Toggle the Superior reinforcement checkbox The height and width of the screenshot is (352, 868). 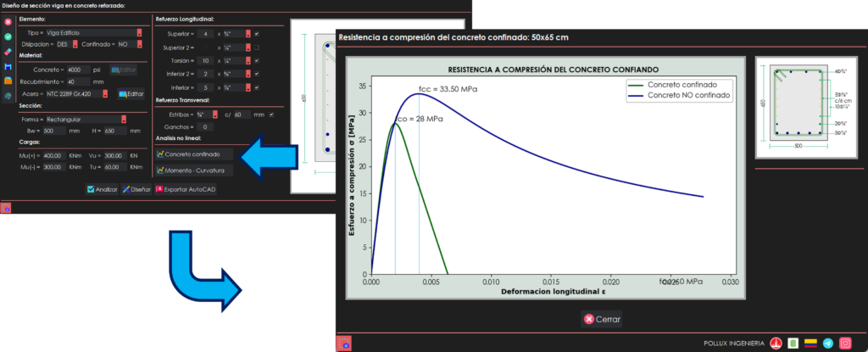(x=256, y=34)
